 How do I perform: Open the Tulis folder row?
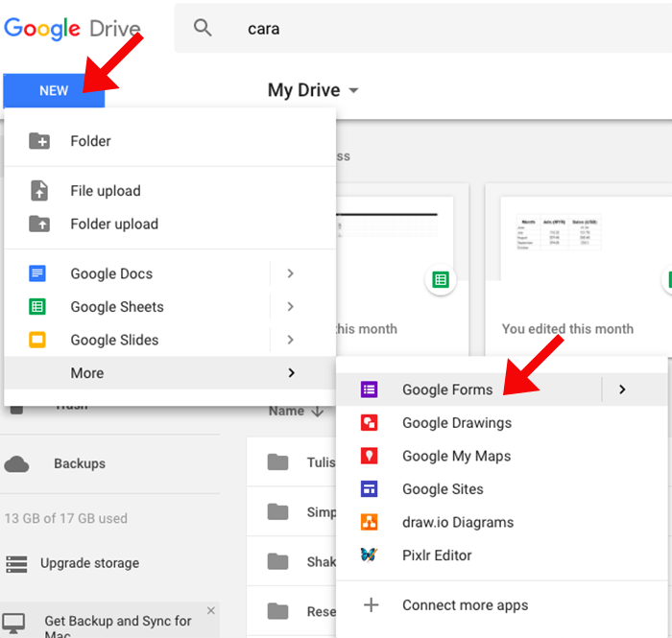pyautogui.click(x=292, y=462)
